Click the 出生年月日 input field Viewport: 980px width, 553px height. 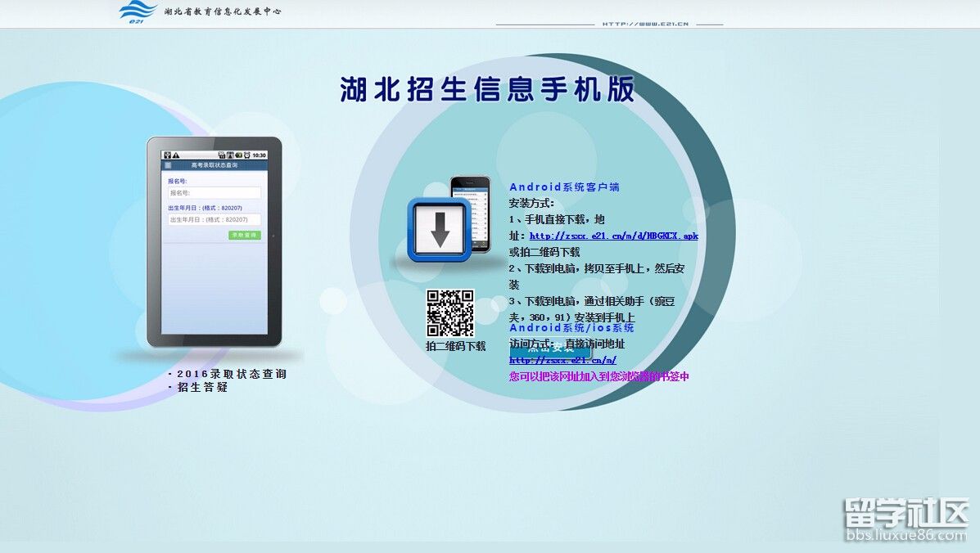pyautogui.click(x=215, y=220)
